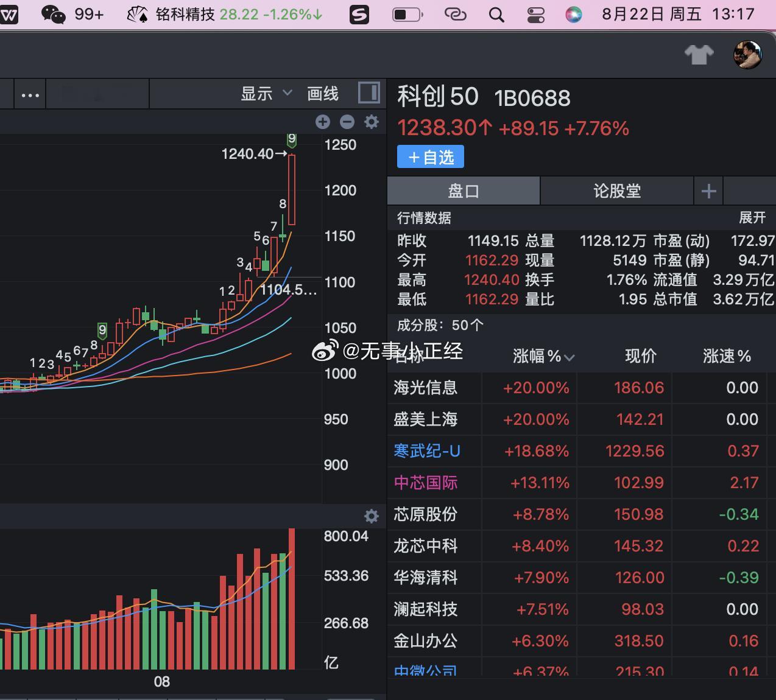Open user profile avatar
The width and height of the screenshot is (776, 700).
(747, 55)
